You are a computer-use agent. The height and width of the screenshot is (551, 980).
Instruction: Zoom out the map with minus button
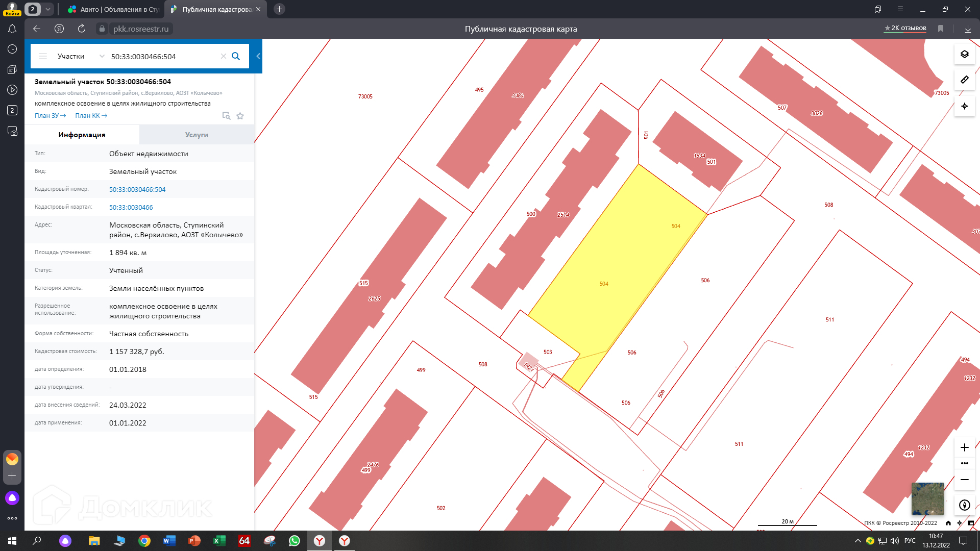964,480
